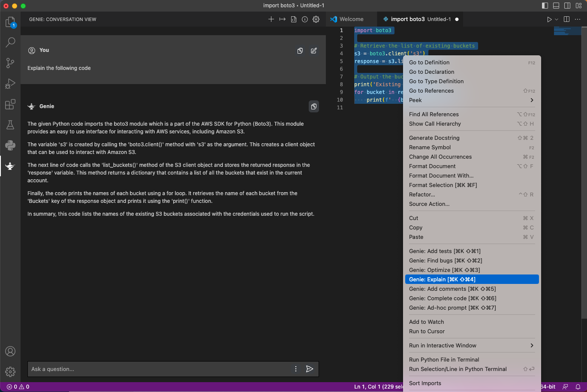Expand Run in Interactive Window submenu

[x=472, y=345]
